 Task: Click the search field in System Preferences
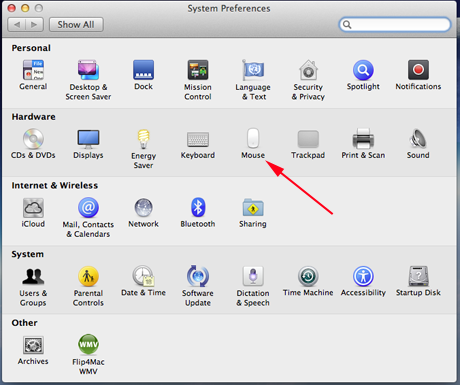click(395, 25)
